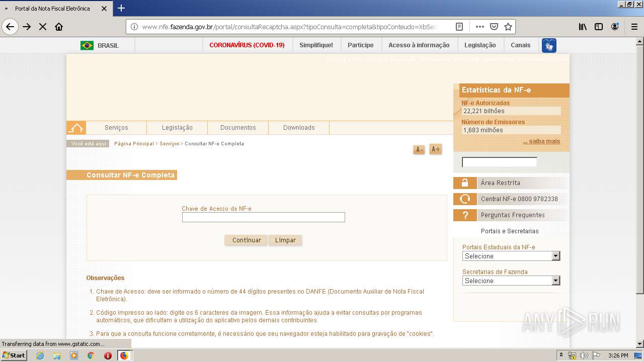Viewport: 644px width, 362px height.
Task: Click the sidebar search text box
Action: (500, 162)
